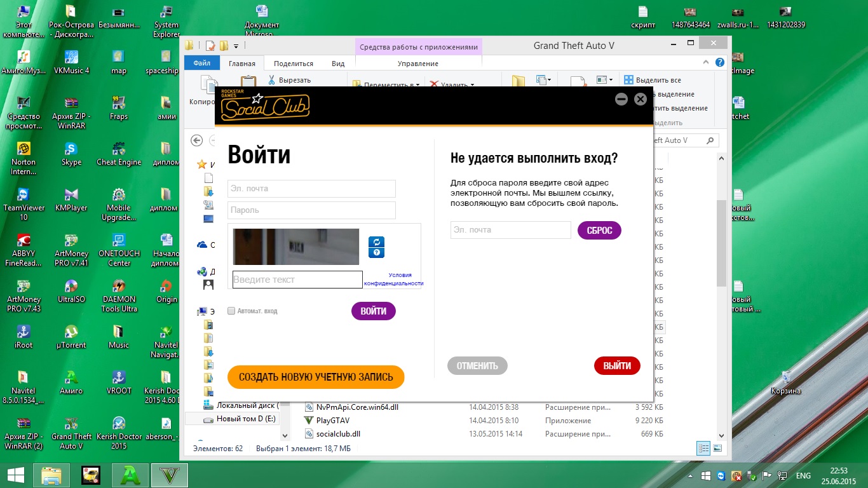868x488 pixels.
Task: Click the password-reset Эл. почта field
Action: 511,230
